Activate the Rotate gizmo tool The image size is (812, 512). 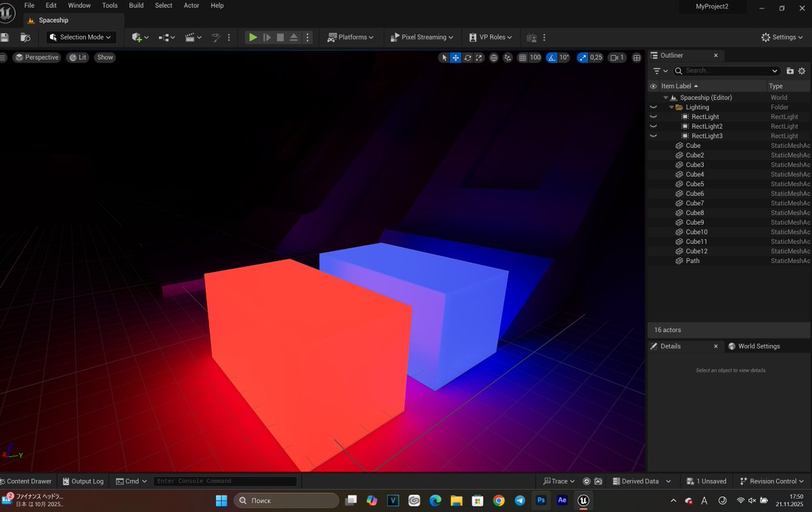click(468, 57)
